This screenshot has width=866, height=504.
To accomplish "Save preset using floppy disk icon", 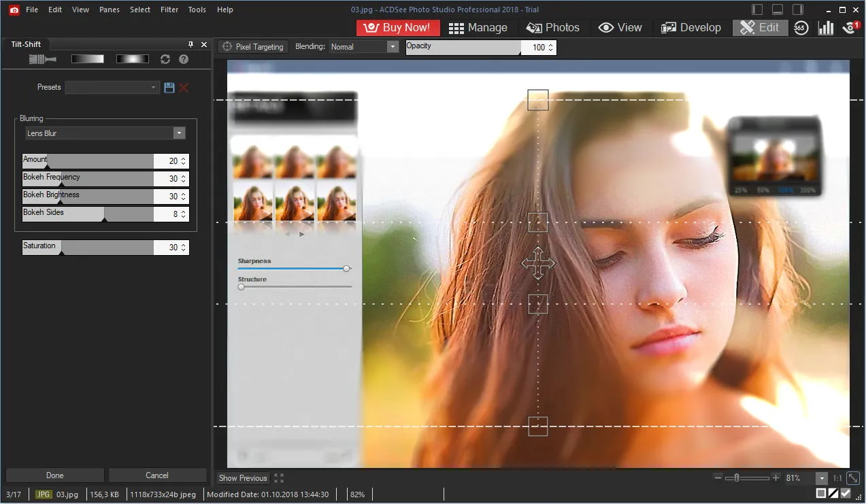I will coord(169,87).
